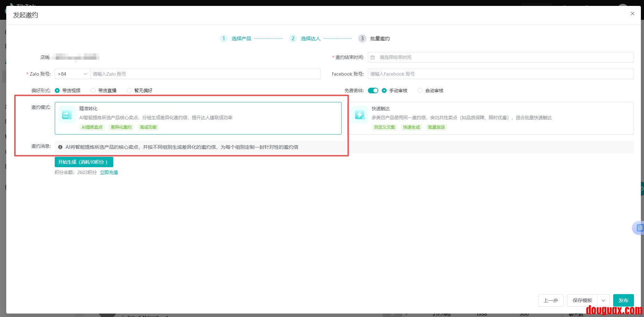Focus the Facebook 账号 input field
Screen dimensions: 644x317
tap(501, 74)
